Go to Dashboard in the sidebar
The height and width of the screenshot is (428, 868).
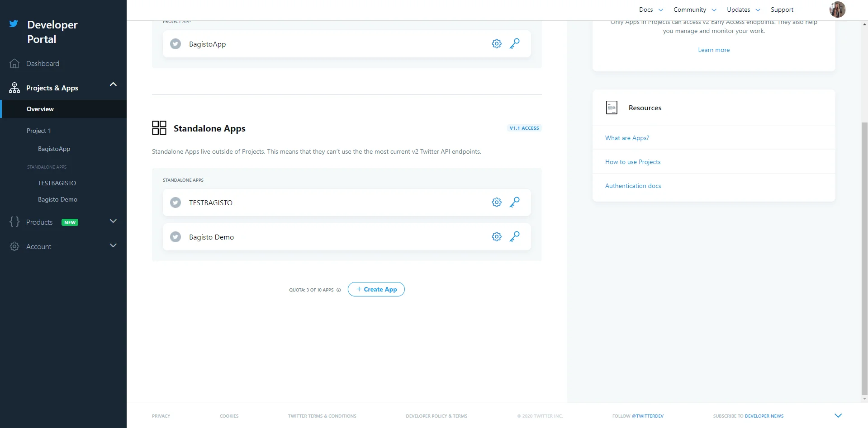coord(43,64)
